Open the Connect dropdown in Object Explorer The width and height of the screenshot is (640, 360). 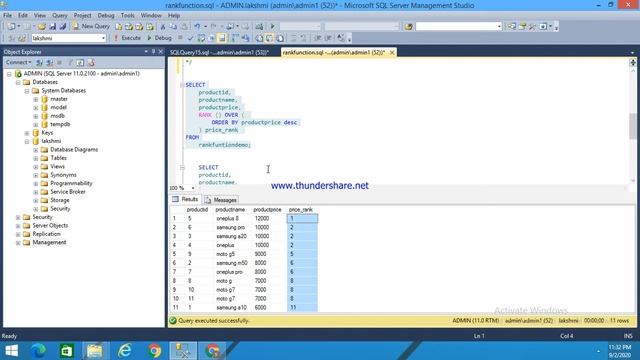click(x=18, y=62)
